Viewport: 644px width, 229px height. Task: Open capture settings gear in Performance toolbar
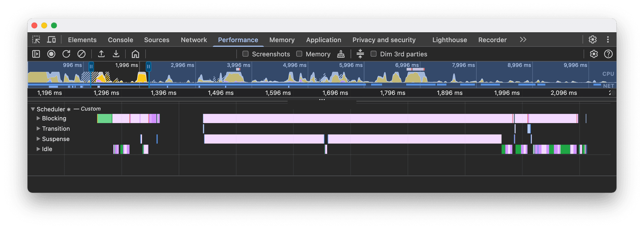click(x=594, y=54)
